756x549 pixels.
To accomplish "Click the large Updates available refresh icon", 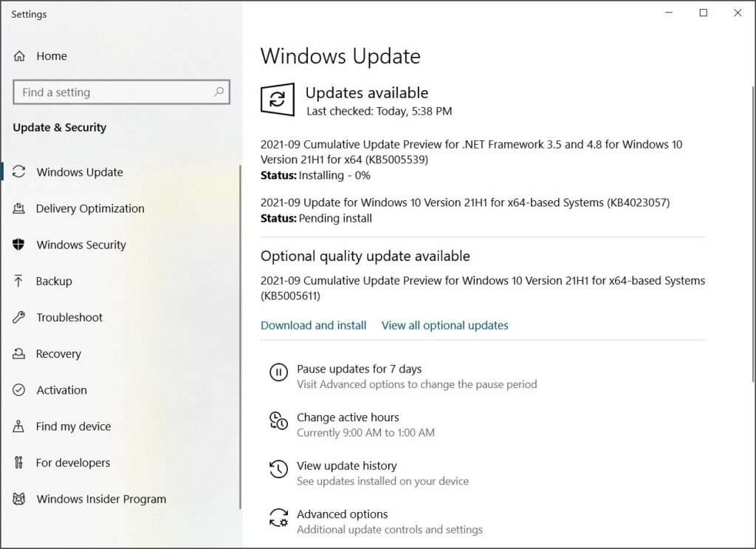I will pyautogui.click(x=278, y=99).
